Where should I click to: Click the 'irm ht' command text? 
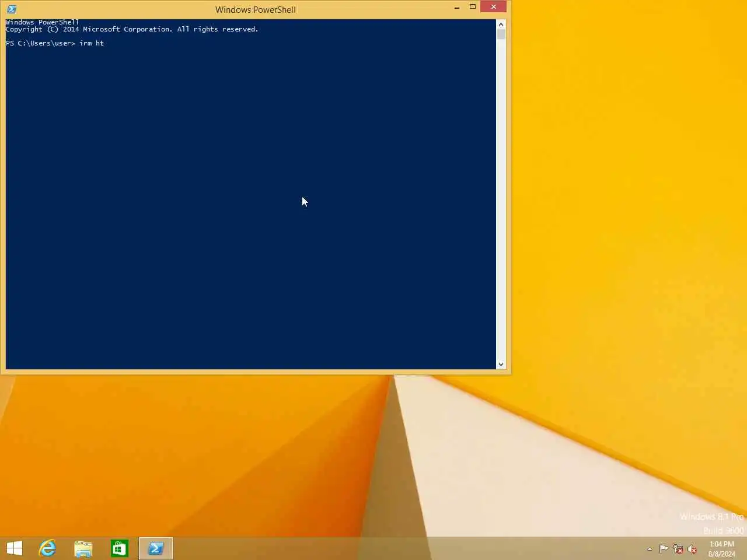[92, 43]
